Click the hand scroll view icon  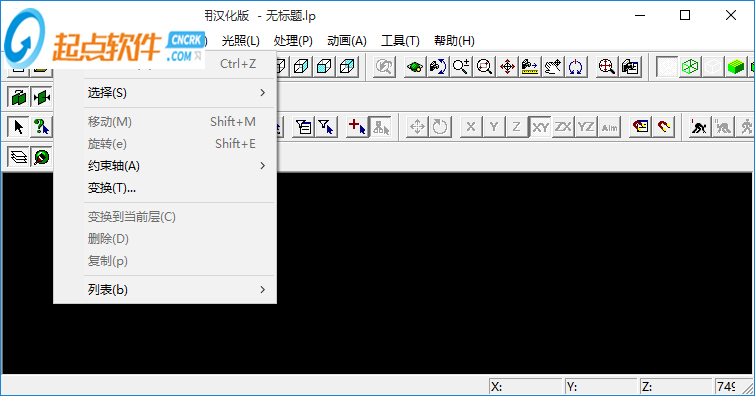point(553,67)
